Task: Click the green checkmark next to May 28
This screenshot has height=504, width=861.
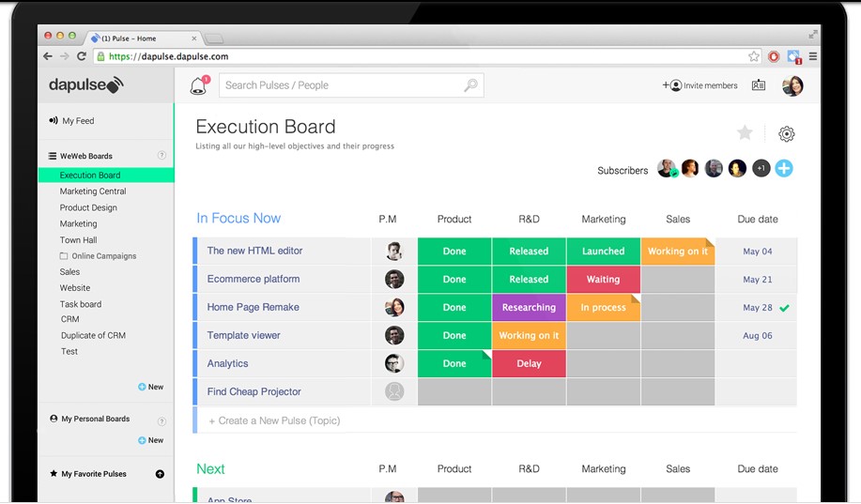Action: (x=785, y=308)
